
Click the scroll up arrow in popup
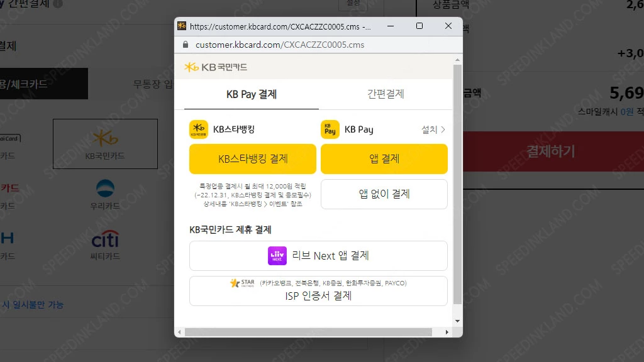point(457,60)
